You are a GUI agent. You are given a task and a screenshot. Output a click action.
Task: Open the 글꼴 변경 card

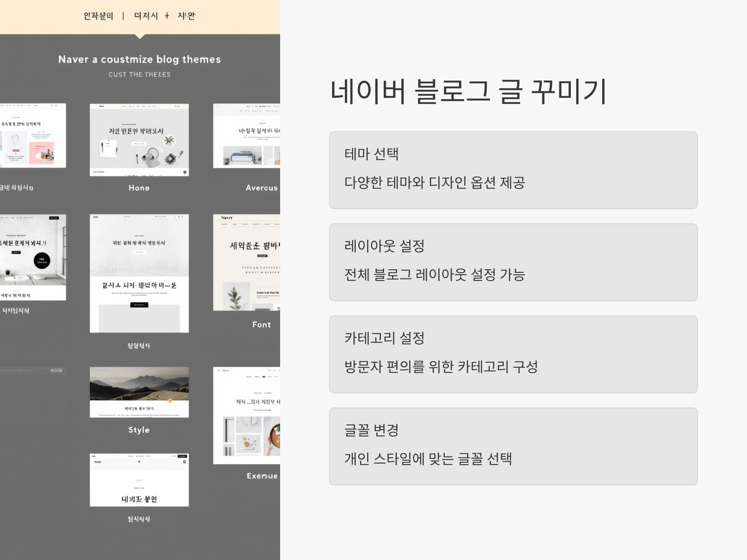tap(513, 446)
